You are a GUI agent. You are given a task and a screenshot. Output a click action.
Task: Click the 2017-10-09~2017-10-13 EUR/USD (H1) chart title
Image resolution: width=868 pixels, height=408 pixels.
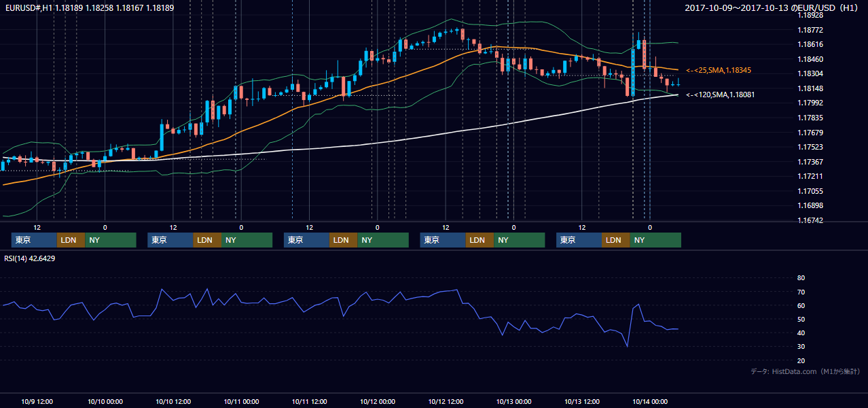tap(772, 8)
